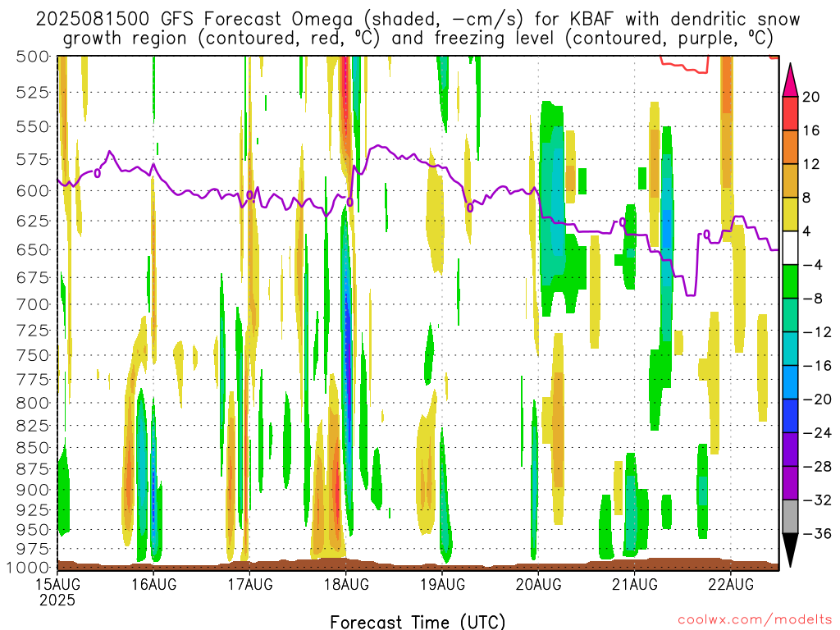Viewport: 840px width, 630px height.
Task: Click the 18AUG time axis label
Action: (x=346, y=584)
